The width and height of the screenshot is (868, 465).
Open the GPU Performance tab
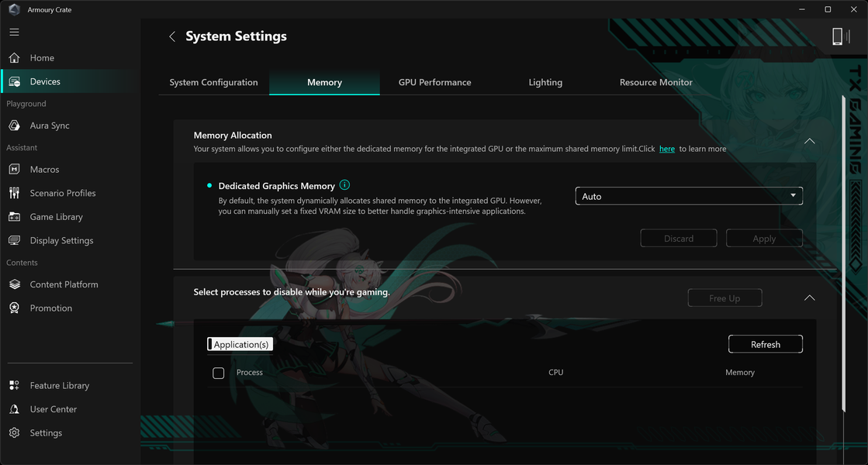pos(434,82)
